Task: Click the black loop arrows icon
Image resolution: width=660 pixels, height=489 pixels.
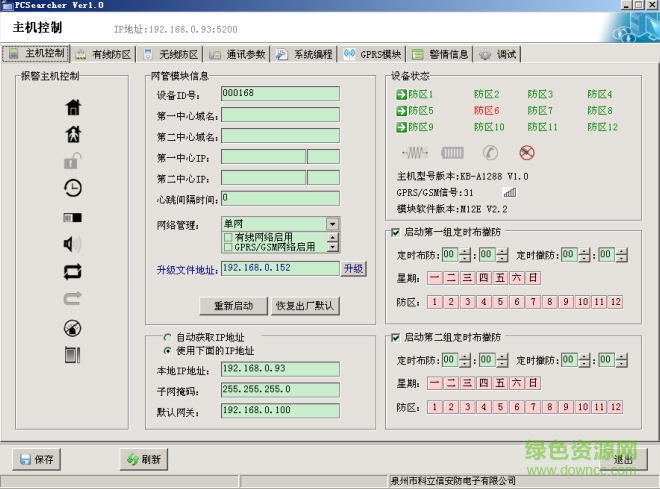Action: pyautogui.click(x=73, y=270)
